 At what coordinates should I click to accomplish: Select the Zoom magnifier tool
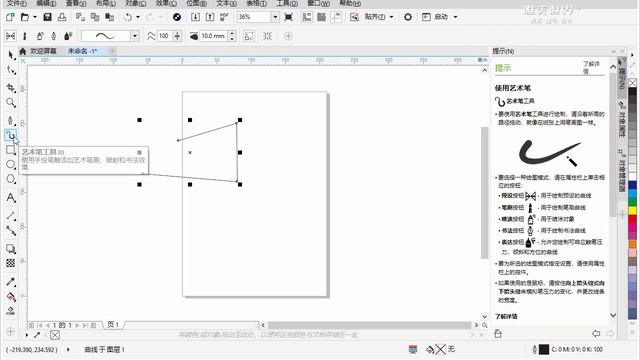coord(11,102)
